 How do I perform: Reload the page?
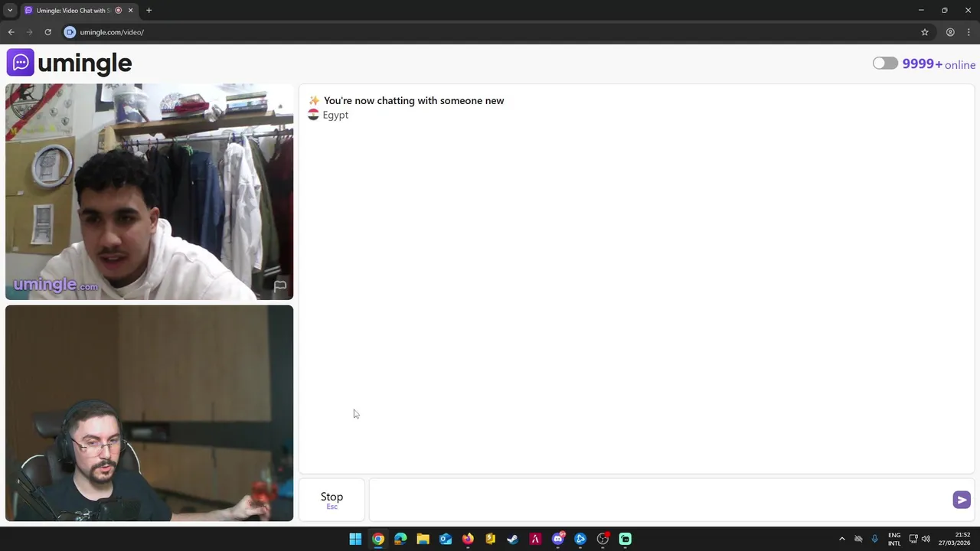click(x=47, y=32)
